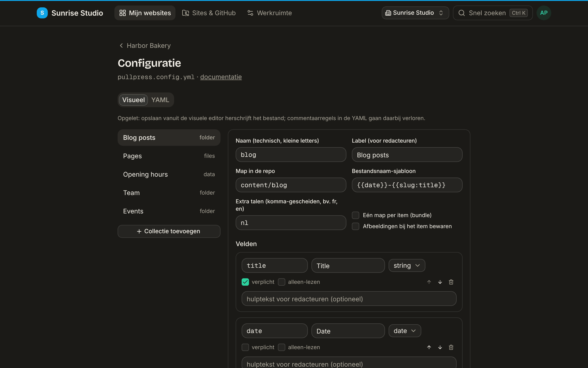This screenshot has width=588, height=368.
Task: Click the Title label input field
Action: 348,265
